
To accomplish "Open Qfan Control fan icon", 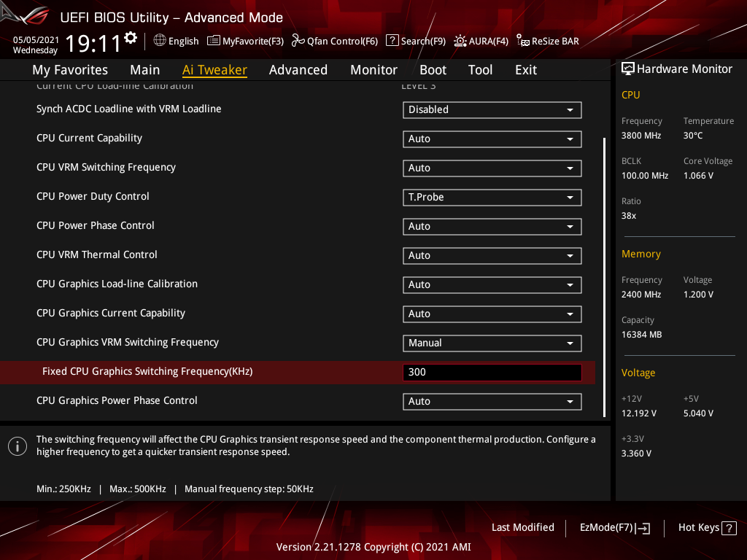I will click(x=298, y=41).
